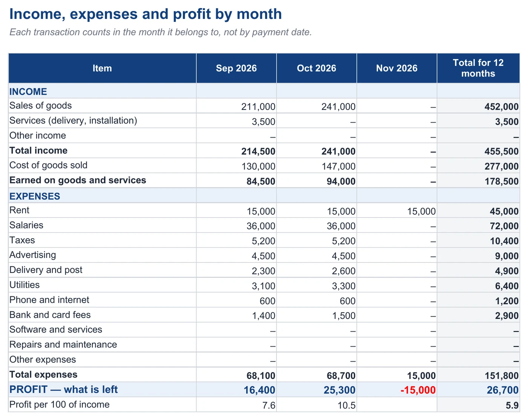Select the Cost of goods sold value 147,000
This screenshot has width=528, height=420.
[x=339, y=166]
